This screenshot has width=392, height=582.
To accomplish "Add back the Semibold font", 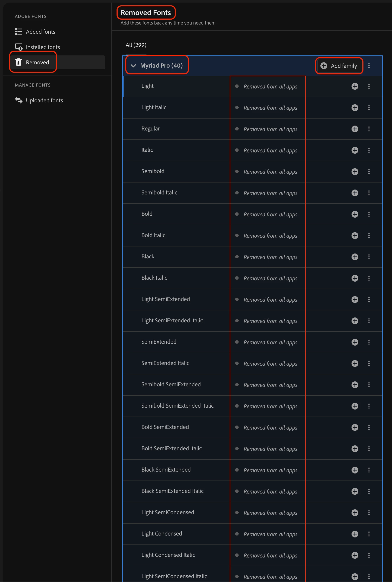I will click(x=355, y=172).
